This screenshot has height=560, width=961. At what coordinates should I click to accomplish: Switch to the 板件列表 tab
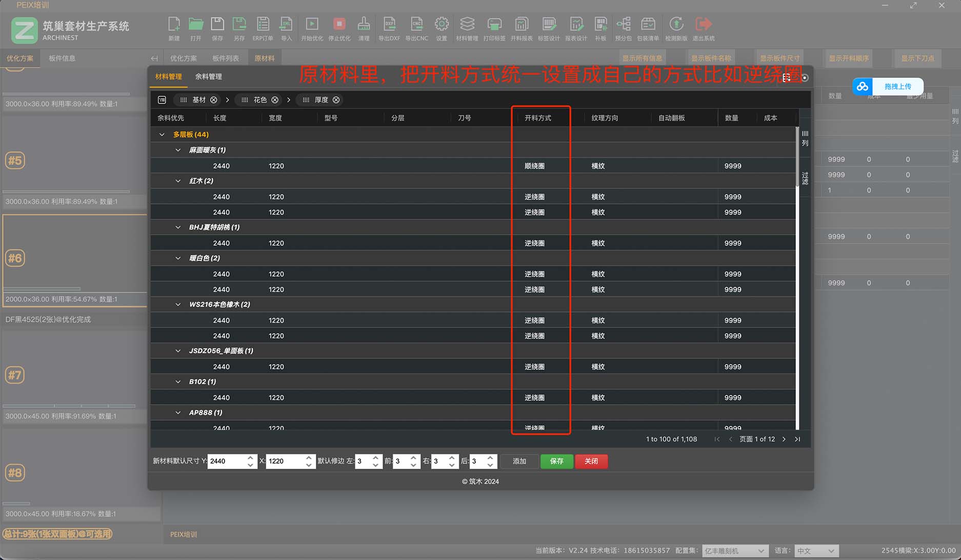tap(225, 58)
